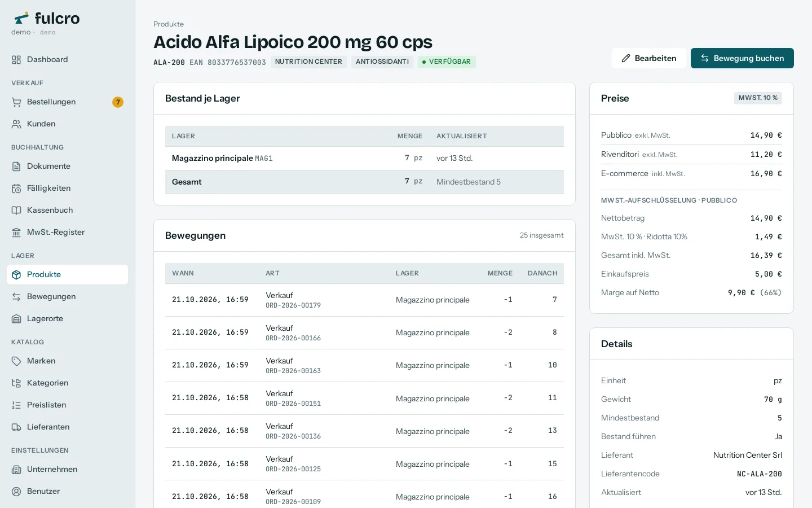Click the Bewegungen arrows icon in sidebar
Image resolution: width=812 pixels, height=508 pixels.
tap(16, 297)
